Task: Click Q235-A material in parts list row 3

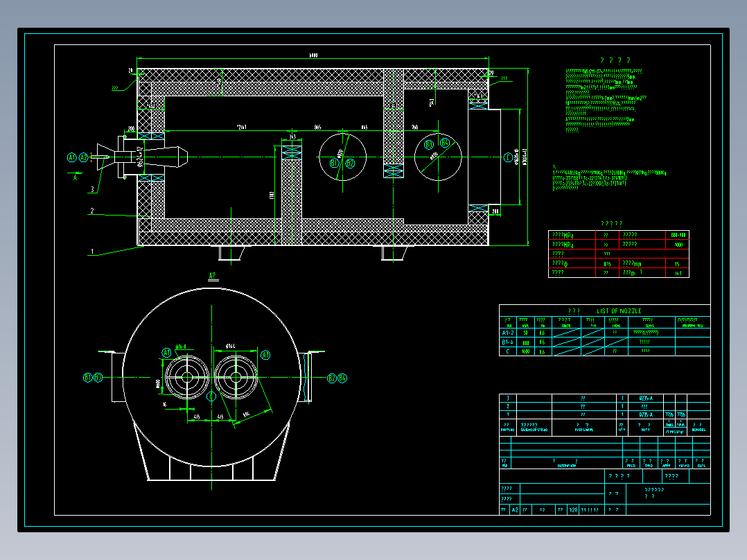Action: pos(646,399)
